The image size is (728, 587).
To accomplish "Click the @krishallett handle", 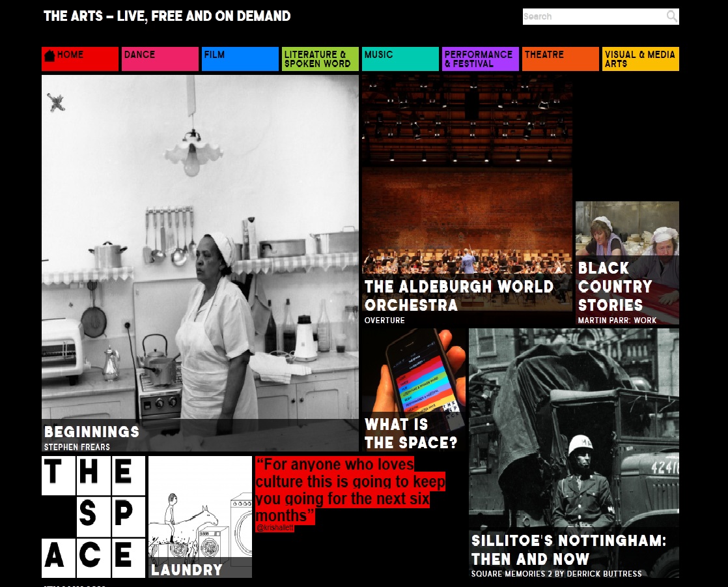I will click(275, 528).
